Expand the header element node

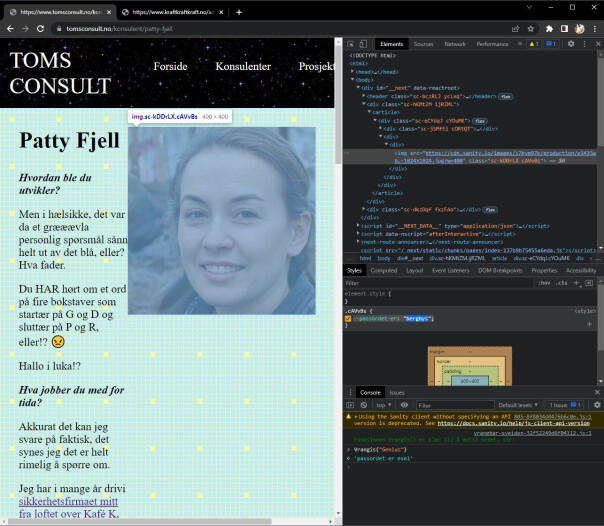point(364,96)
